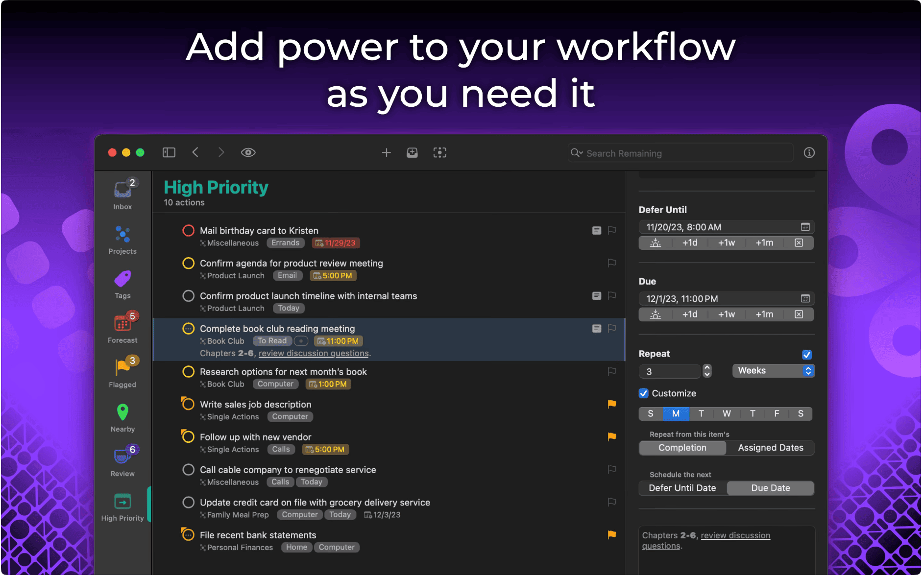Open the inspector info button
Screen dimensions: 924x577
[809, 153]
